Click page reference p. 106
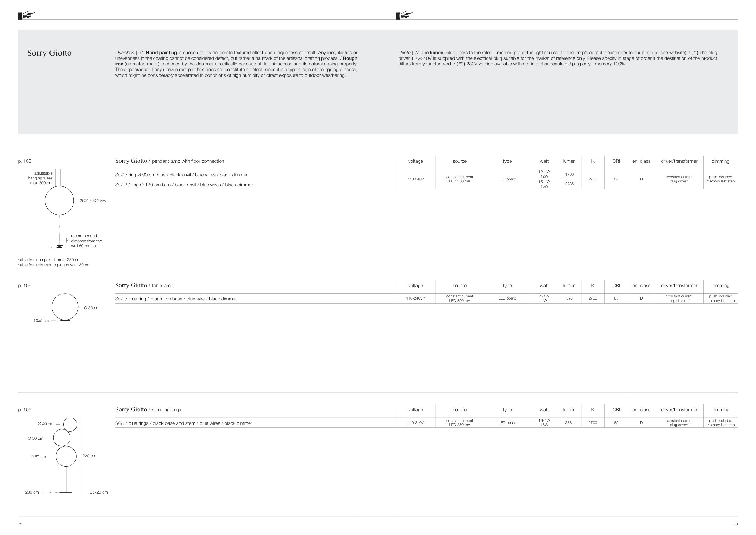This screenshot has height=535, width=756. coord(25,286)
